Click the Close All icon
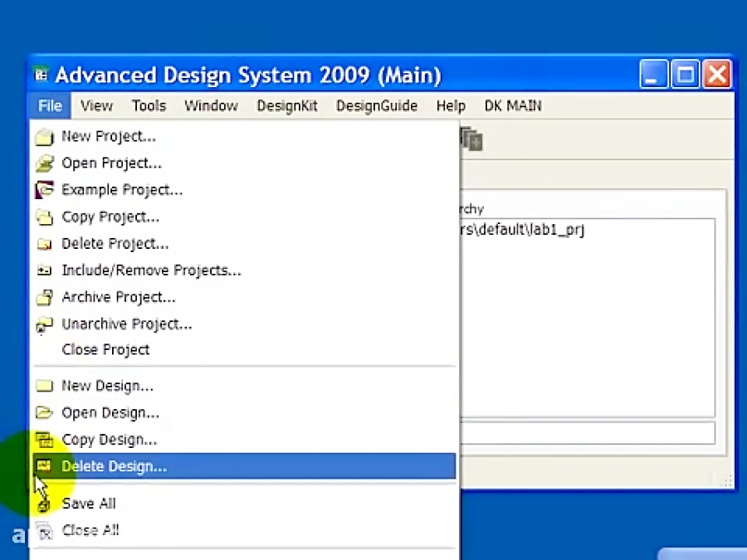The width and height of the screenshot is (747, 560). tap(45, 530)
